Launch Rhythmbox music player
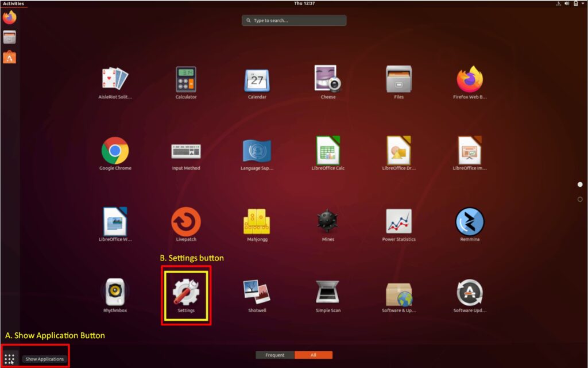588x368 pixels. point(115,293)
